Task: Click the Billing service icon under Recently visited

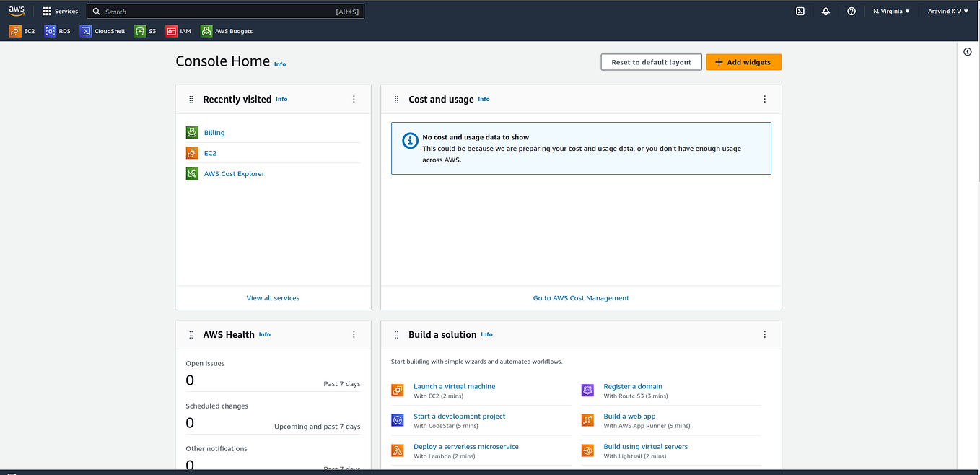Action: [x=191, y=132]
